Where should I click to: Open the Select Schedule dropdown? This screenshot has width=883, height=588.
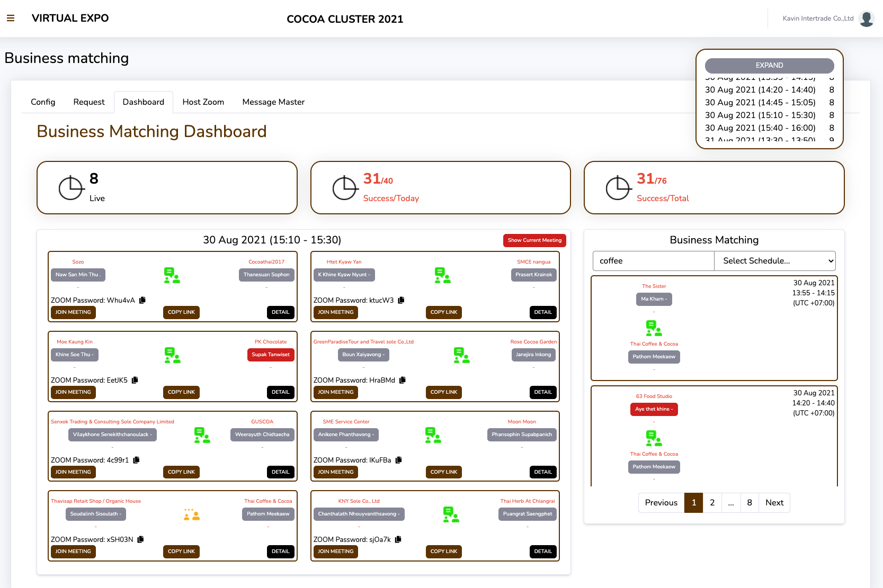tap(774, 261)
